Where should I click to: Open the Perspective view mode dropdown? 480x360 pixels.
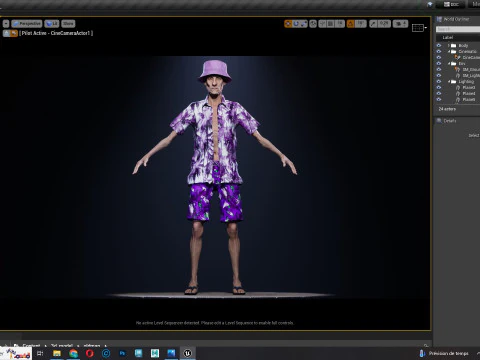(27, 24)
